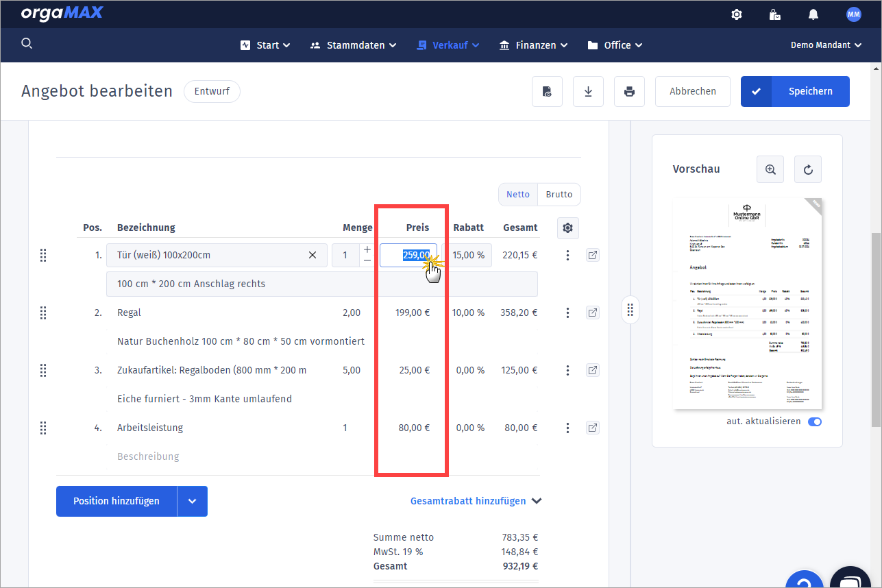Image resolution: width=882 pixels, height=588 pixels.
Task: Click Speichern button
Action: pyautogui.click(x=795, y=91)
